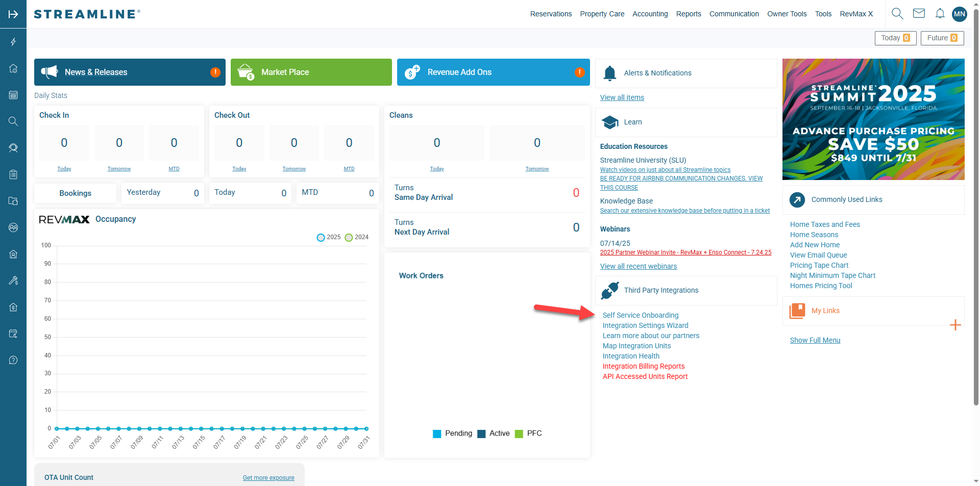Screen dimensions: 980x486
Task: Click the Third Party Integrations plug icon
Action: pyautogui.click(x=610, y=291)
